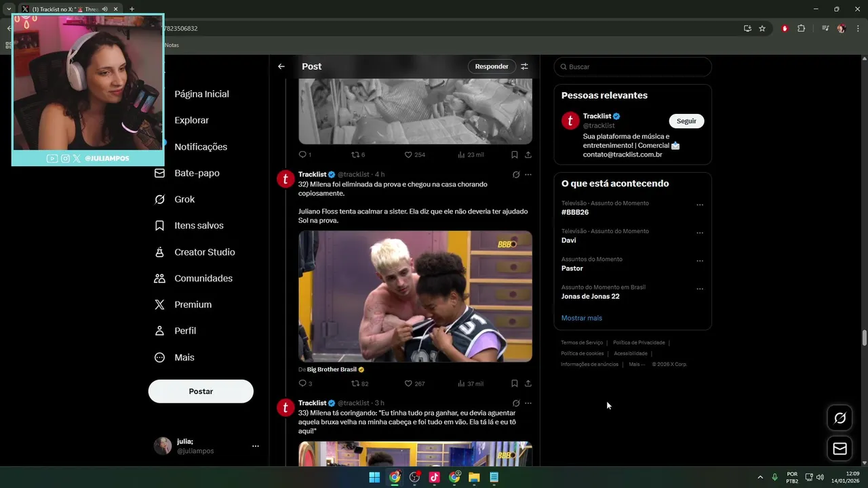Open volume control in system tray
The image size is (868, 488).
click(820, 477)
